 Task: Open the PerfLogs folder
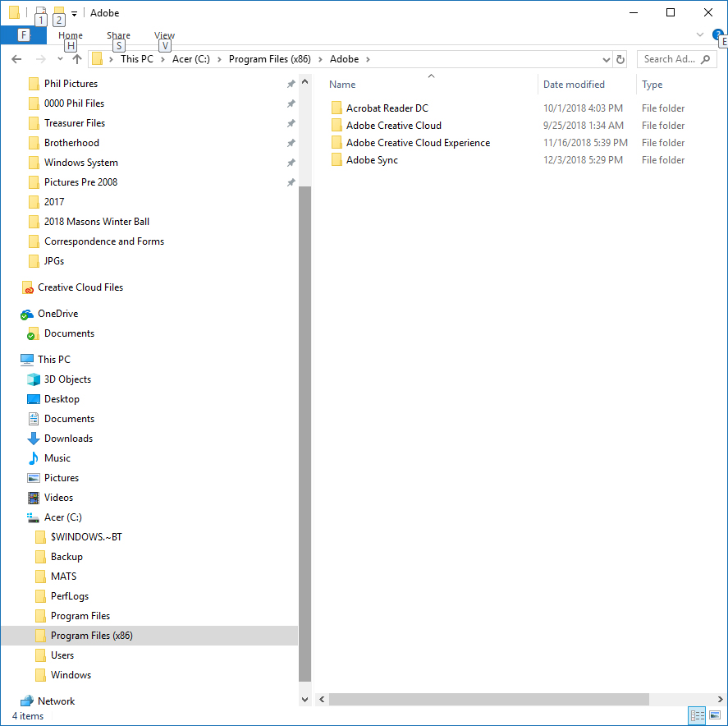click(x=70, y=596)
